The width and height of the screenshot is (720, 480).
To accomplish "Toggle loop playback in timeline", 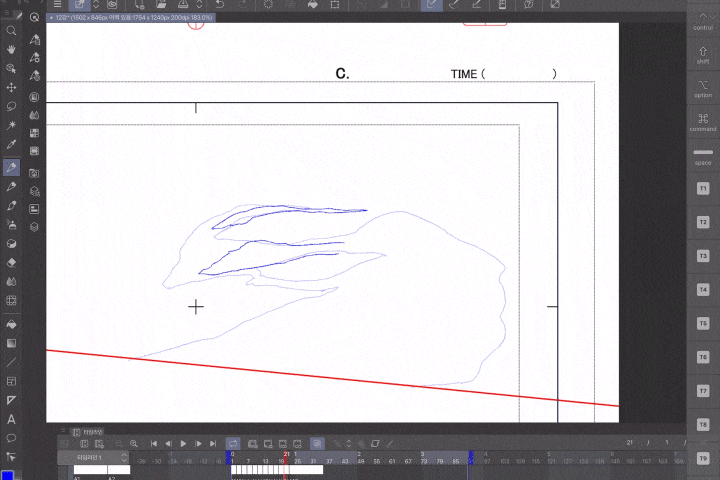I will pyautogui.click(x=233, y=444).
